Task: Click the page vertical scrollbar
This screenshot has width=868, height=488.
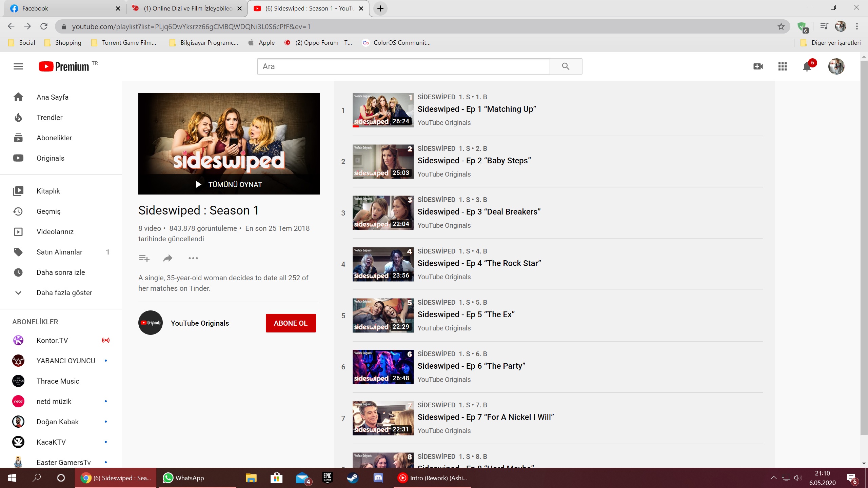Action: tap(864, 247)
